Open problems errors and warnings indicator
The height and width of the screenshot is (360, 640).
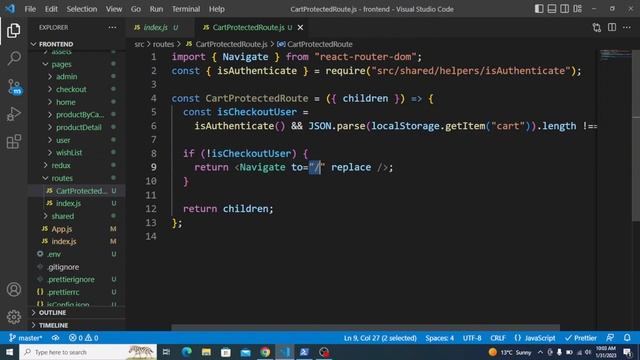(83, 338)
